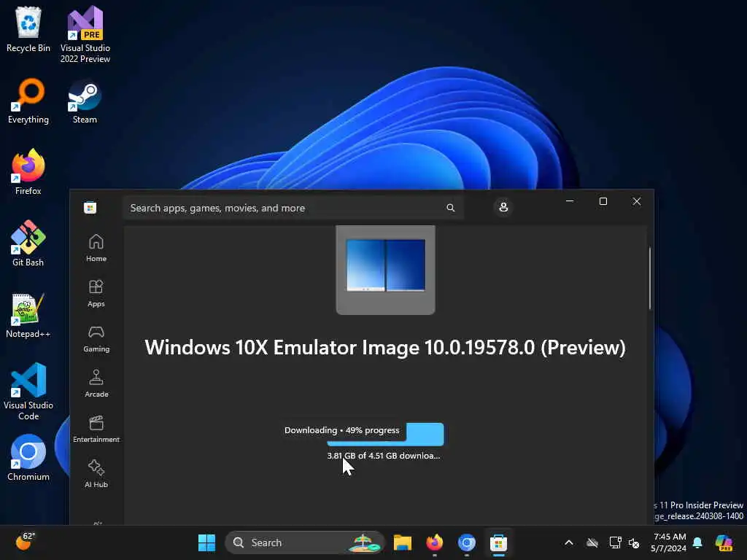Click the Store search apps input field
The image size is (747, 560).
(x=293, y=208)
